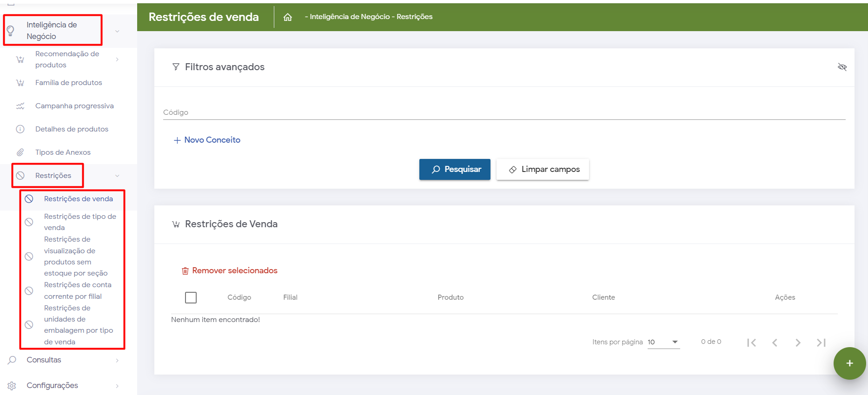Click the Configurações gear icon
Screen dimensions: 868x395
12,386
